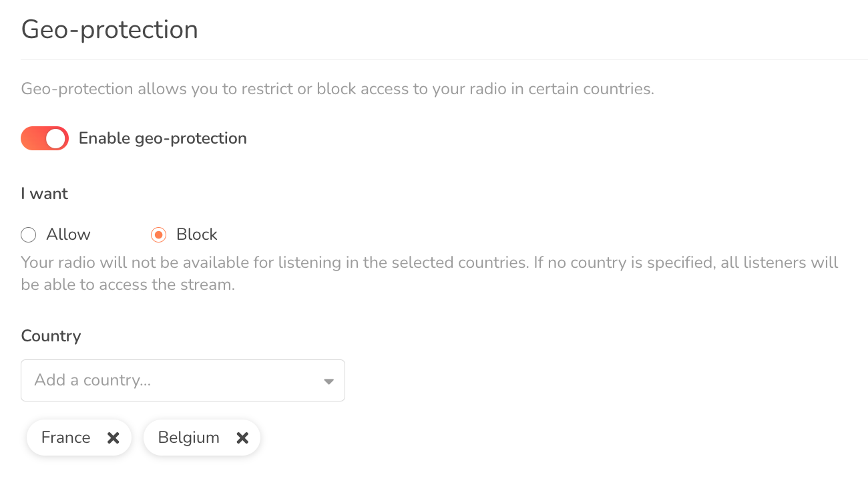Click the 'Country' field label
This screenshot has width=868, height=493.
pyautogui.click(x=51, y=335)
